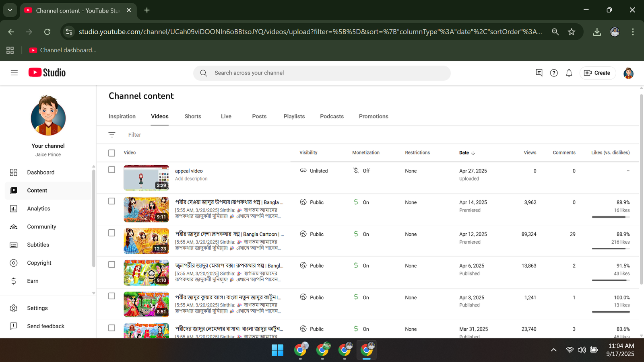This screenshot has height=362, width=644.
Task: Click the Create button
Action: pos(597,73)
